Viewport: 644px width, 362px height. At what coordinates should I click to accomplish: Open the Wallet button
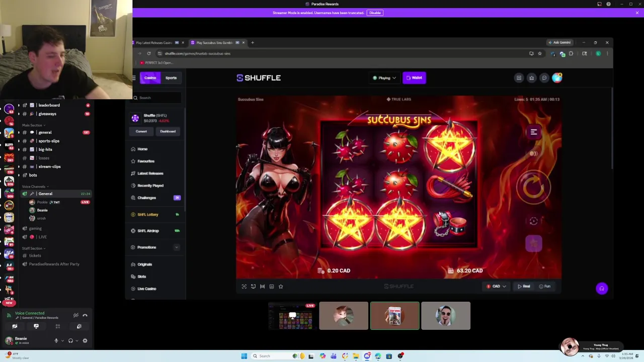click(x=414, y=78)
